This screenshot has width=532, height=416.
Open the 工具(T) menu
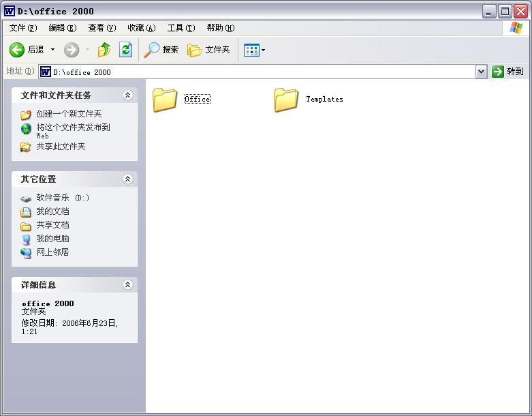[x=181, y=28]
